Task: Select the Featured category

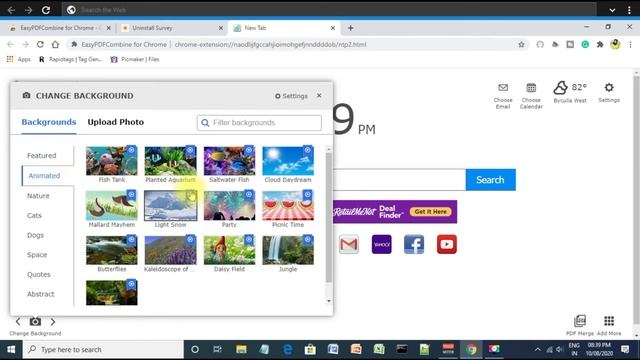Action: pyautogui.click(x=42, y=156)
